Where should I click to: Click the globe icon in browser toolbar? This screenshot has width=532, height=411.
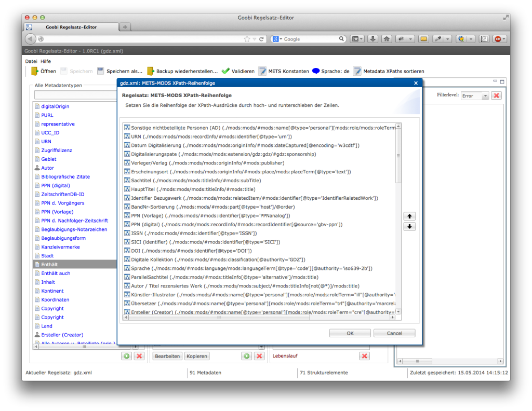pos(461,39)
